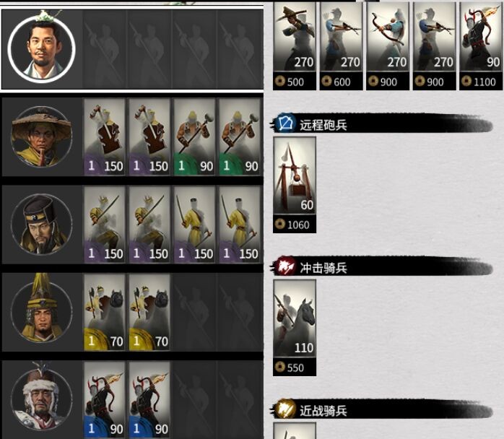Viewport: 504px width, 439px height.
Task: Select first purple shield unit card with 150
Action: 105,137
